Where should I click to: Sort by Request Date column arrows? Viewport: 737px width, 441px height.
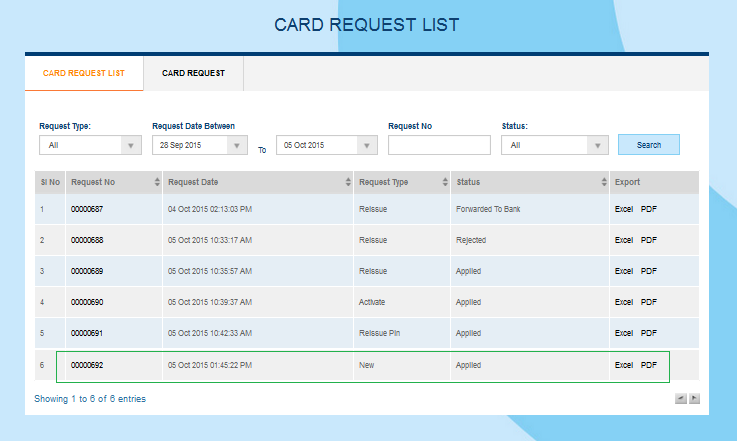tap(347, 182)
